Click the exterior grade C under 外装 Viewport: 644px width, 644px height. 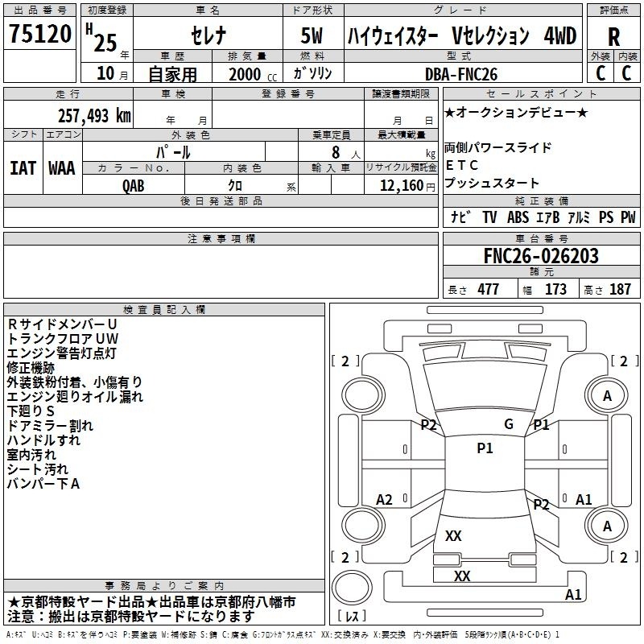[x=601, y=73]
